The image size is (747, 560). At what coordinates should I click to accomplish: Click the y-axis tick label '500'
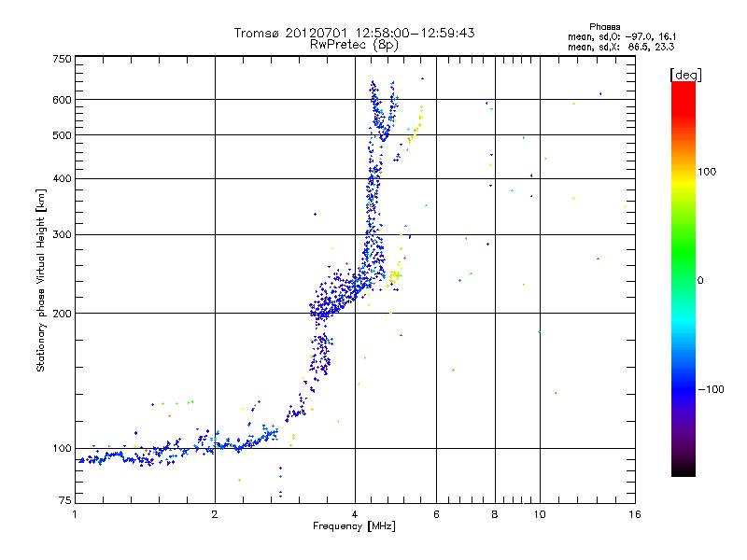pos(62,135)
